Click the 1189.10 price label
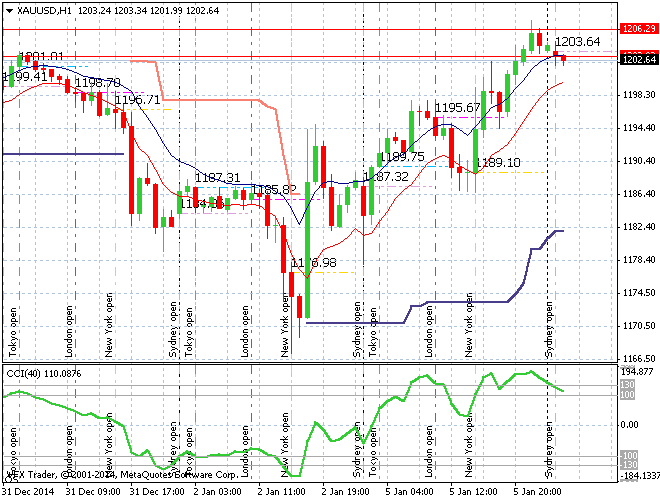The height and width of the screenshot is (500, 660). [x=498, y=163]
